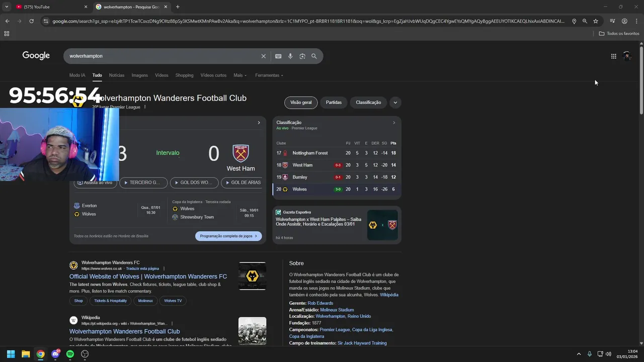Viewport: 644px width, 362px height.
Task: Bookmark this page with the star icon
Action: point(596,21)
